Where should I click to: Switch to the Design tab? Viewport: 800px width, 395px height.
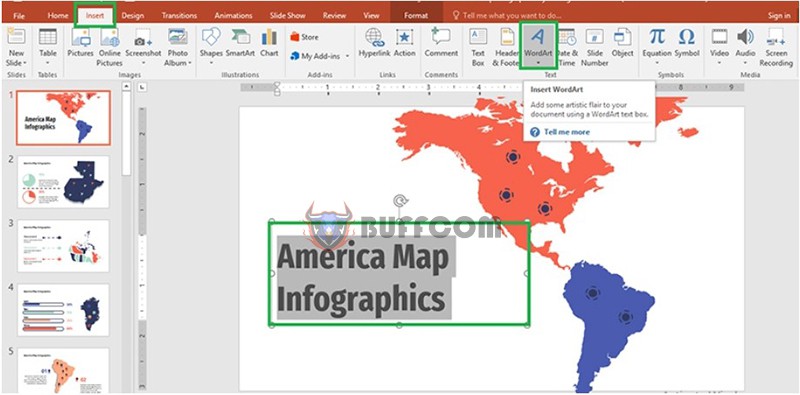coord(133,16)
